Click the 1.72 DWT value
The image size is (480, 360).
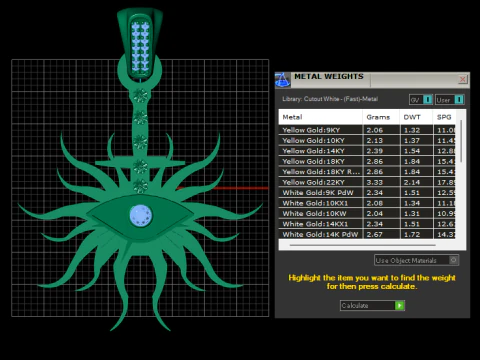click(x=412, y=234)
